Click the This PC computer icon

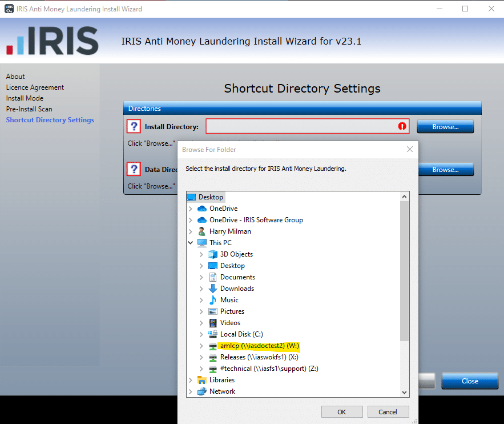pos(202,243)
